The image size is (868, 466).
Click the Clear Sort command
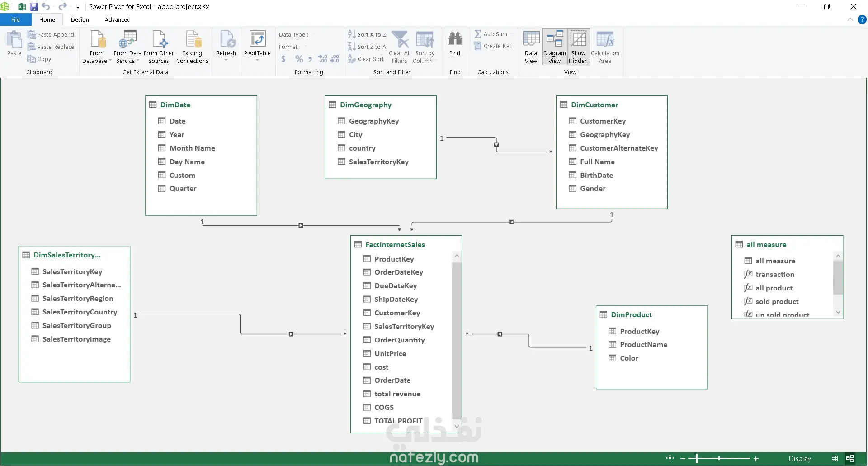(x=366, y=59)
